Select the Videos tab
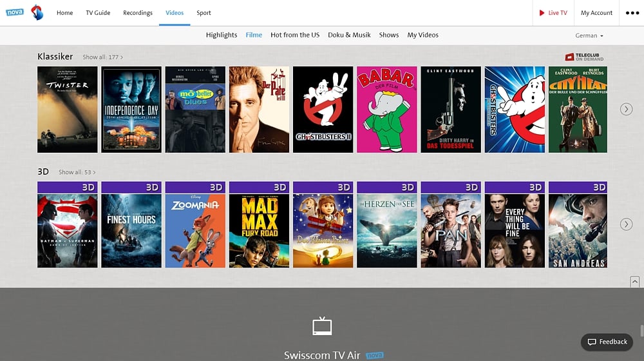This screenshot has height=361, width=644. pos(175,13)
